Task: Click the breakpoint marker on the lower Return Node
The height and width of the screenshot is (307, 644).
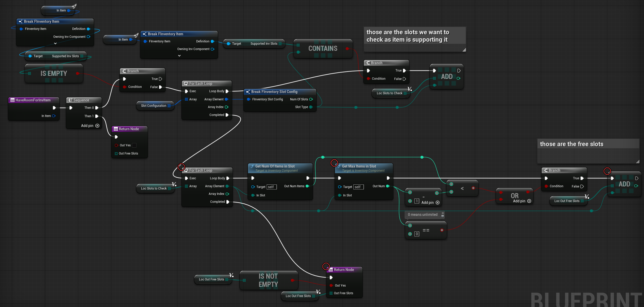Action: (x=326, y=266)
